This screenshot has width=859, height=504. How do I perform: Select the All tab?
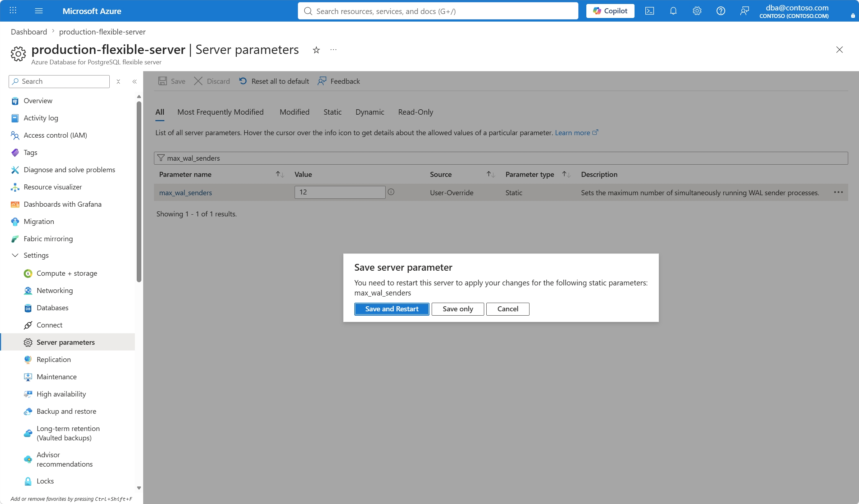(160, 112)
